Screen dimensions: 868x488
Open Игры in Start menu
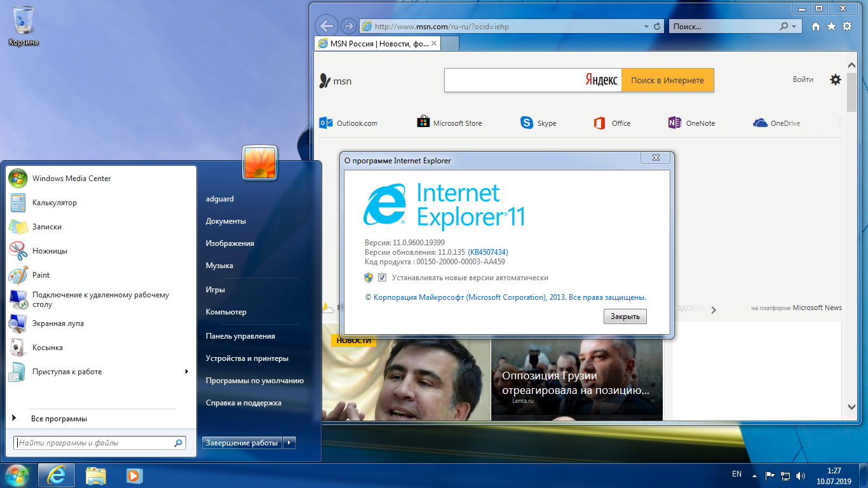215,290
